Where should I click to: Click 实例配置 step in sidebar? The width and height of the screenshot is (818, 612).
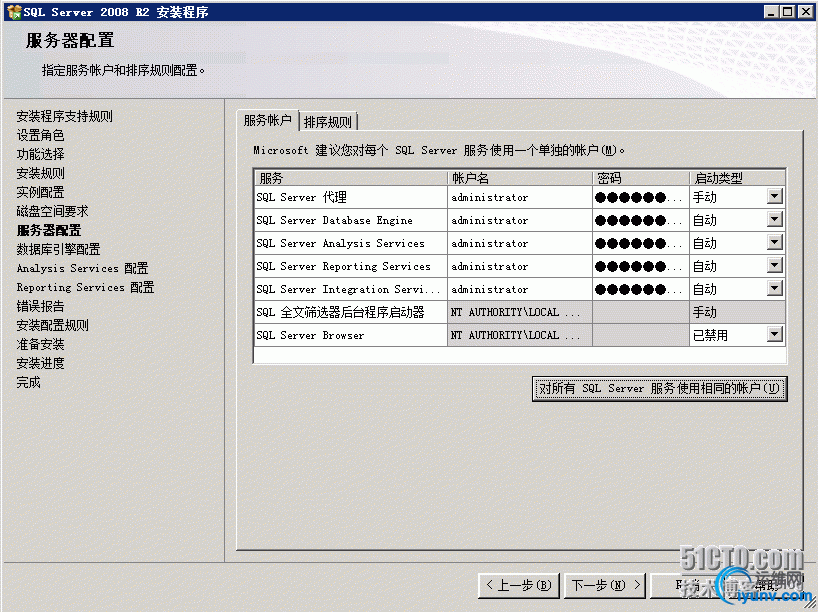coord(40,192)
